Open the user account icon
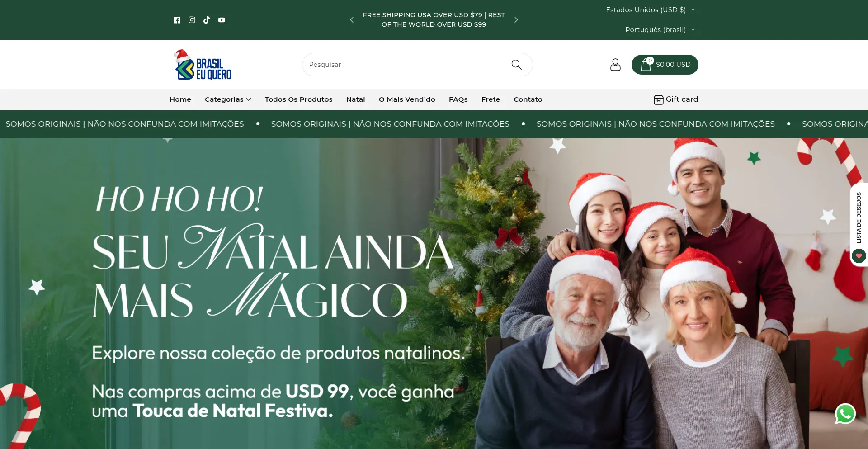The width and height of the screenshot is (868, 449). [x=615, y=65]
